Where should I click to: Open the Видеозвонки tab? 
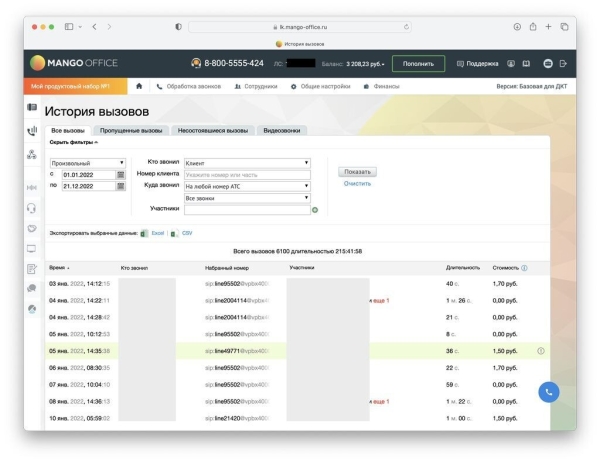coord(281,130)
